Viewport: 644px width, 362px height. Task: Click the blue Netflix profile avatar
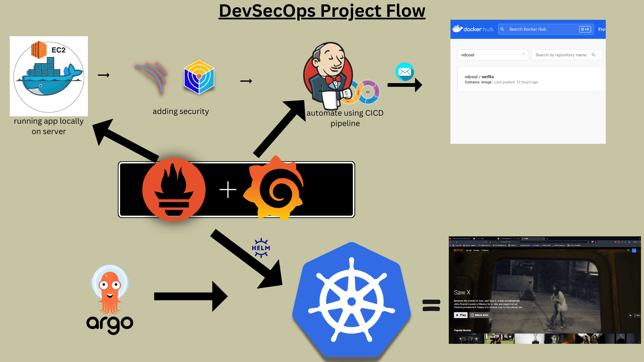click(634, 250)
